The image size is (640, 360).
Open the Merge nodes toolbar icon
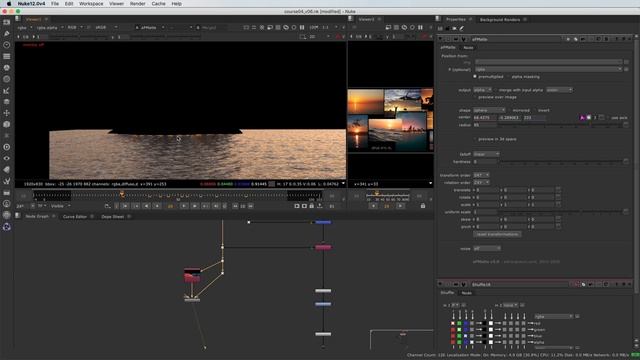(x=7, y=102)
